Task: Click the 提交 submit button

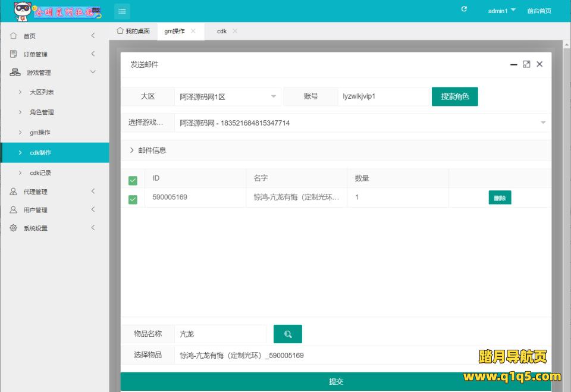Action: [x=335, y=381]
